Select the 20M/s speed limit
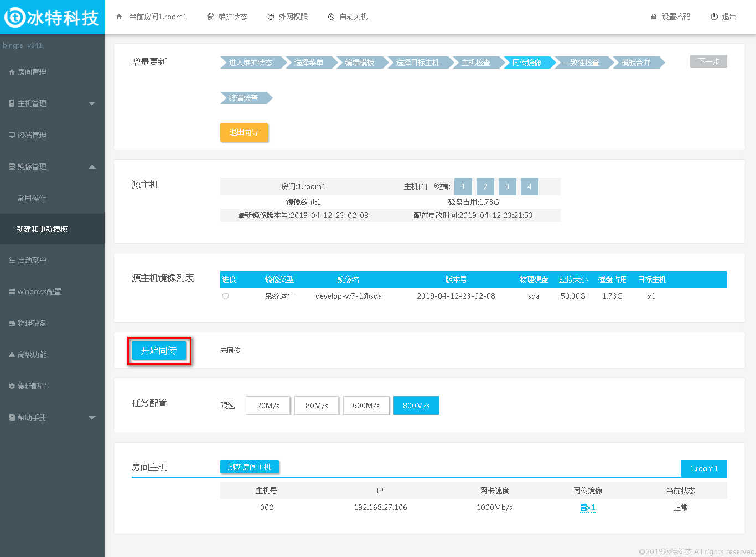This screenshot has height=557, width=756. tap(268, 405)
